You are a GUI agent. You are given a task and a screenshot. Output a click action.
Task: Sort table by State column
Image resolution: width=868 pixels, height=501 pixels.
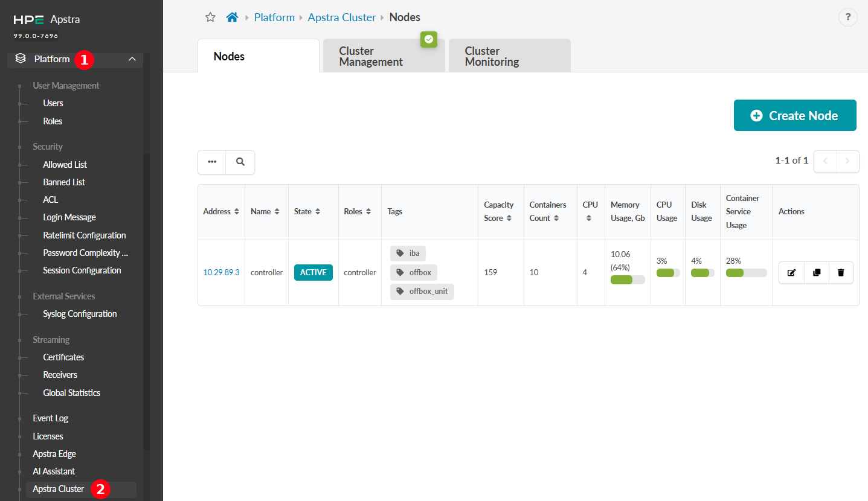[307, 212]
